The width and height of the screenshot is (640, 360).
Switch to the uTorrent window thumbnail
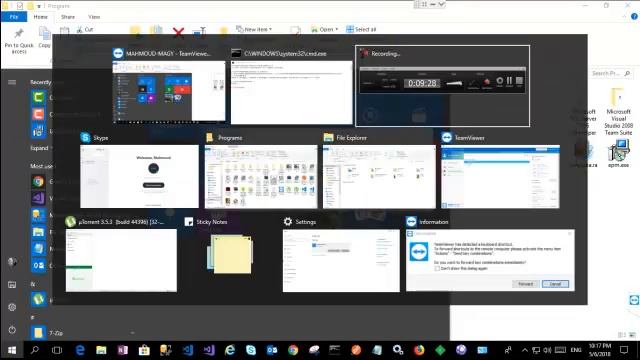coord(121,260)
